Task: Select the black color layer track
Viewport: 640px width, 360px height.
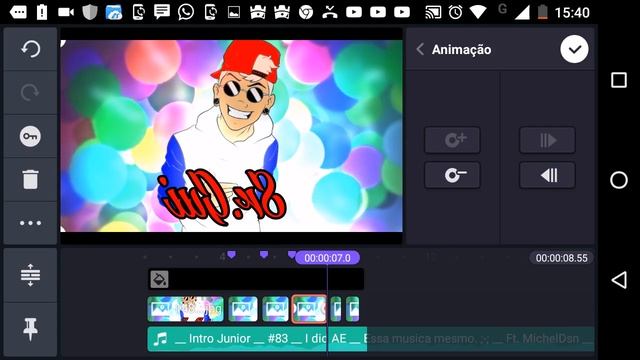Action: coord(256,280)
